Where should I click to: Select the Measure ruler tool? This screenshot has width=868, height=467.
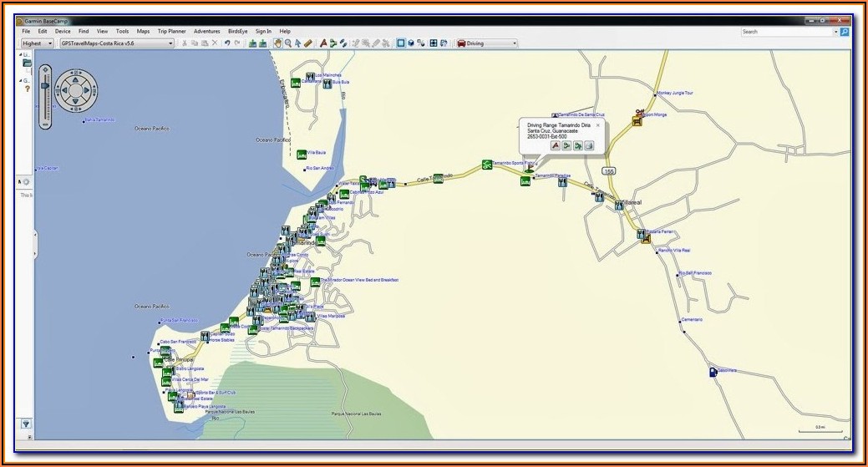tap(307, 43)
